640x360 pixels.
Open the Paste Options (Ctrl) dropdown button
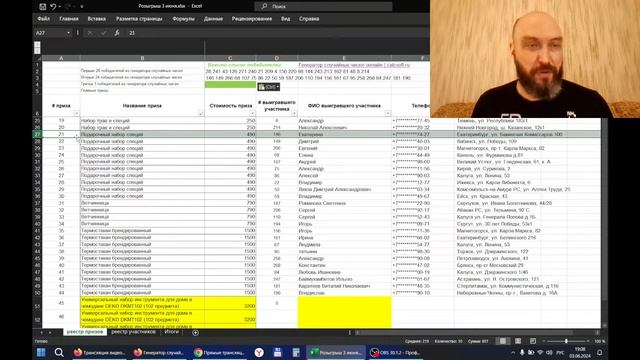click(269, 87)
